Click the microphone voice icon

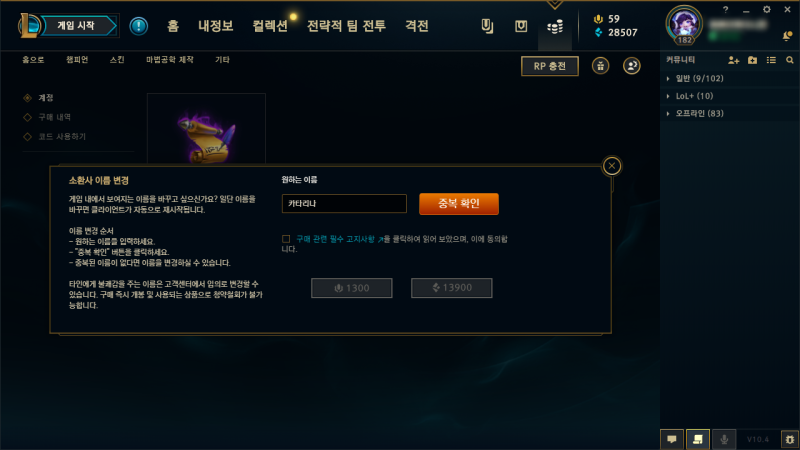click(x=724, y=439)
